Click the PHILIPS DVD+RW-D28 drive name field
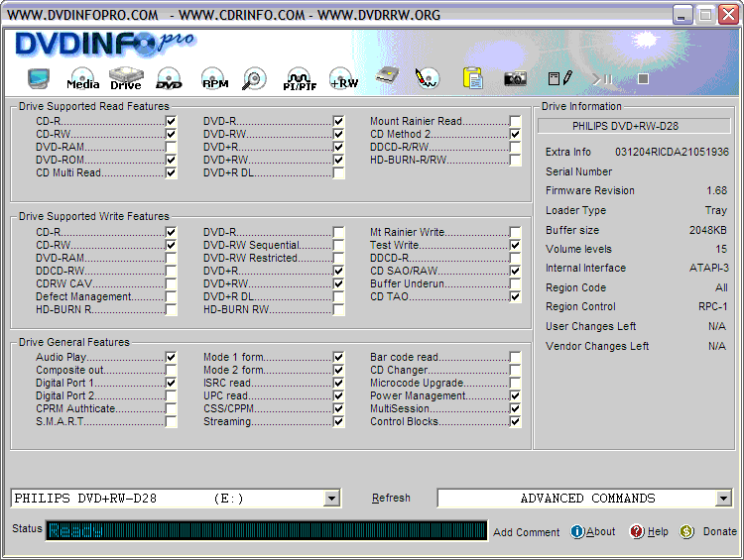This screenshot has height=560, width=744. 634,126
